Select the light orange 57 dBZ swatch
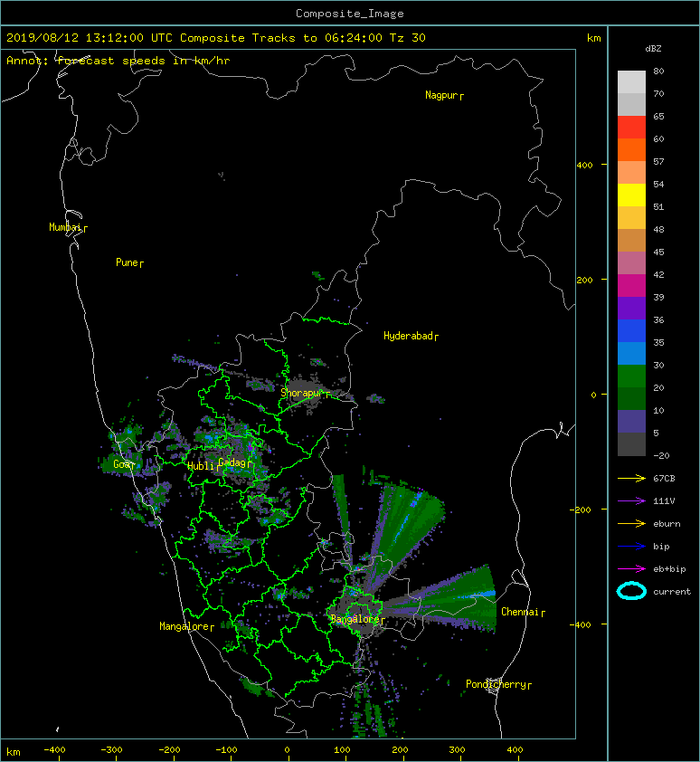Screen dimensions: 700x762 631,172
